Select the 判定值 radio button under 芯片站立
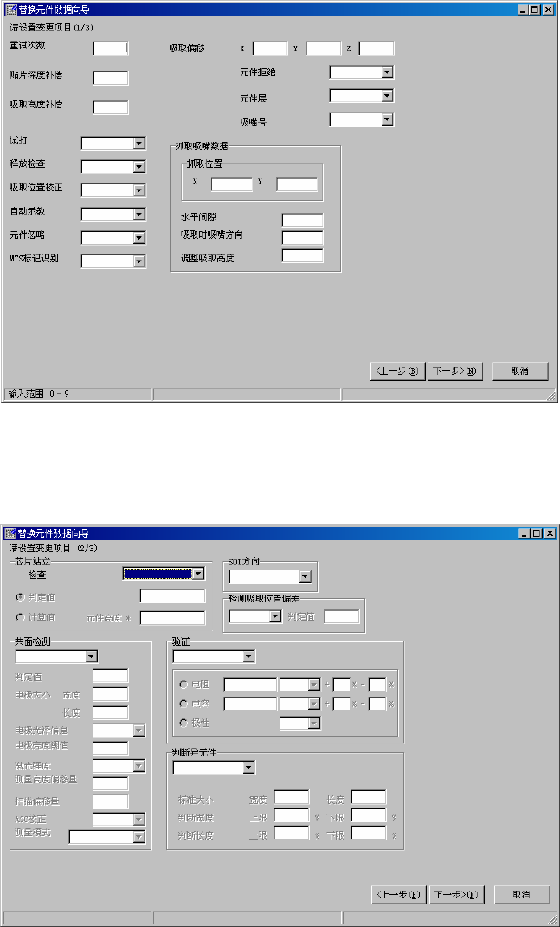 20,597
